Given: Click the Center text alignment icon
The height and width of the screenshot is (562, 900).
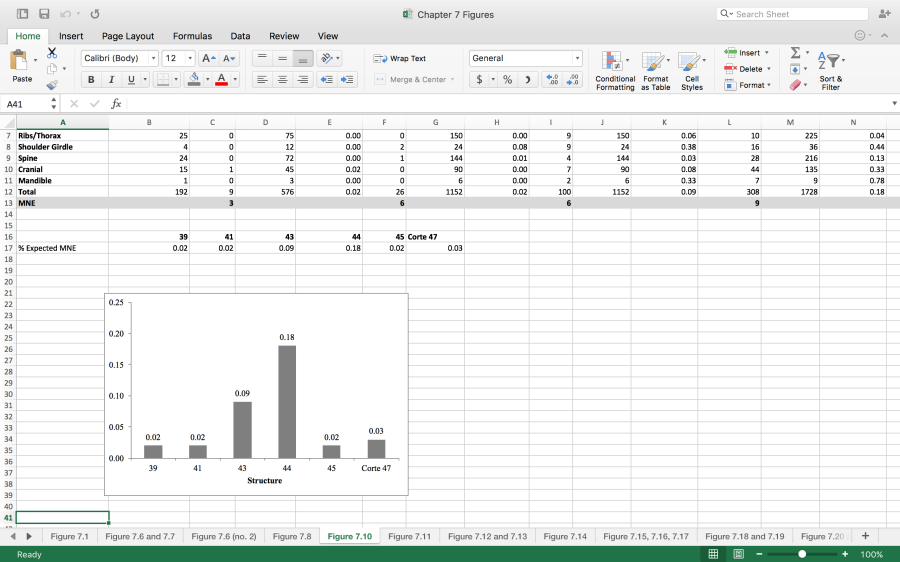Looking at the screenshot, I should coord(283,80).
